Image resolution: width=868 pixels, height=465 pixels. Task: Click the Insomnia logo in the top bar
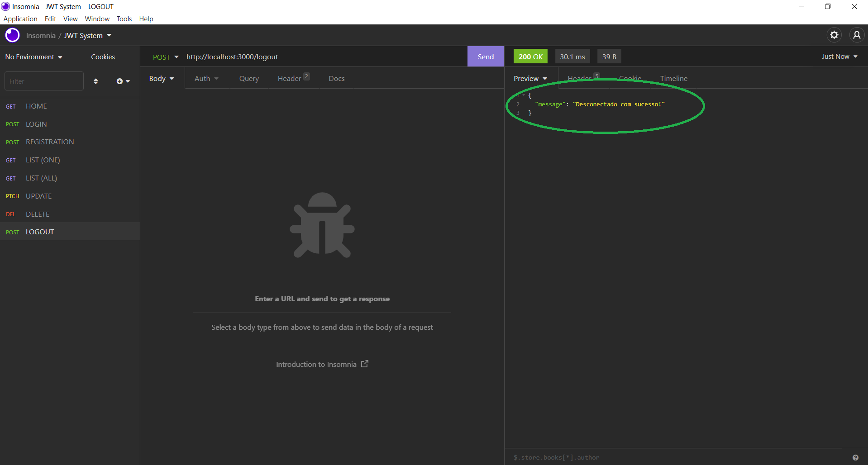(x=12, y=35)
